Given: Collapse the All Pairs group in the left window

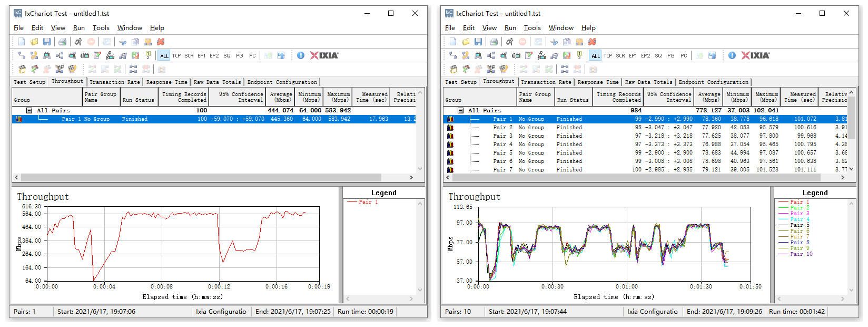Looking at the screenshot, I should point(29,111).
